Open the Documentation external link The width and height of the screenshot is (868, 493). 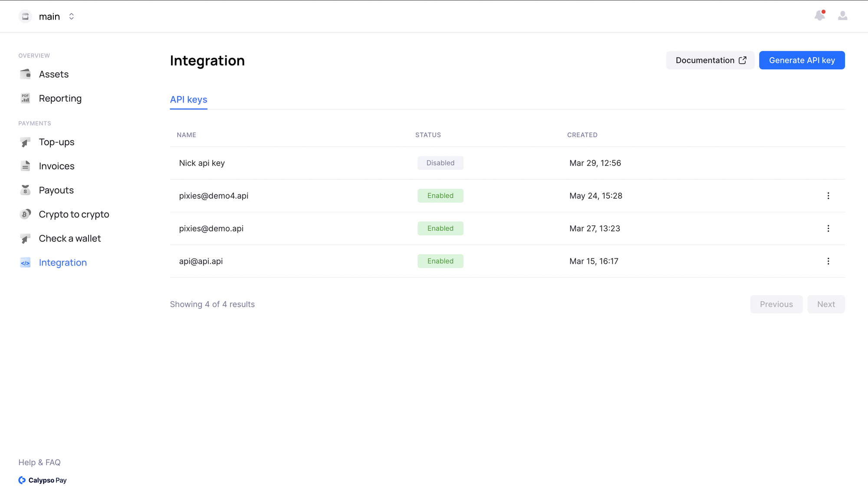pyautogui.click(x=710, y=60)
